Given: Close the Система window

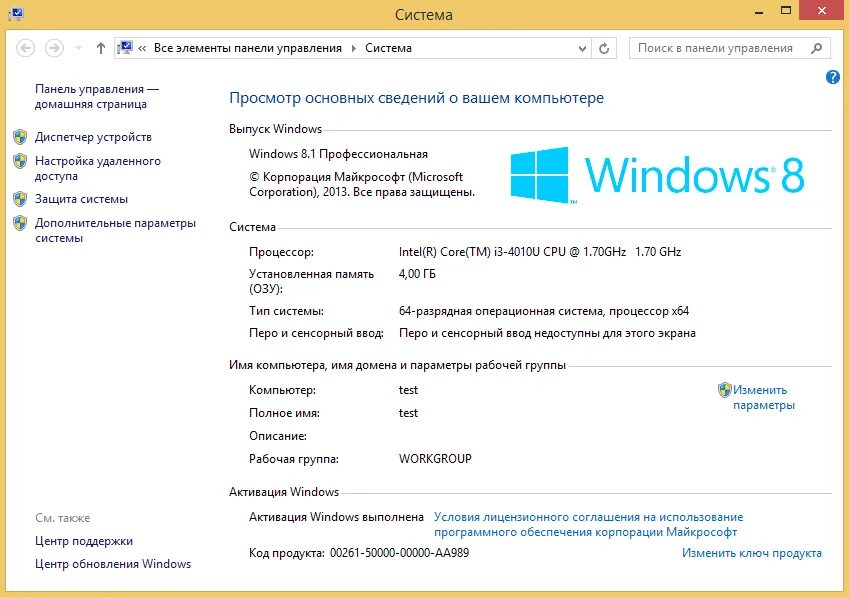Looking at the screenshot, I should point(821,11).
